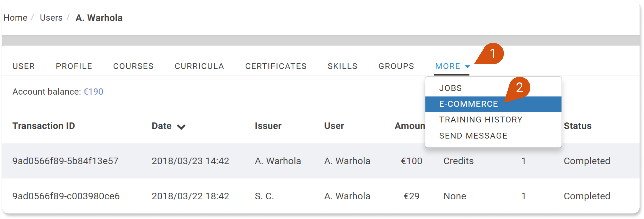Select transaction 9ad0566f89-5b84f13e57 row
Viewport: 644px width, 219px height.
click(321, 161)
